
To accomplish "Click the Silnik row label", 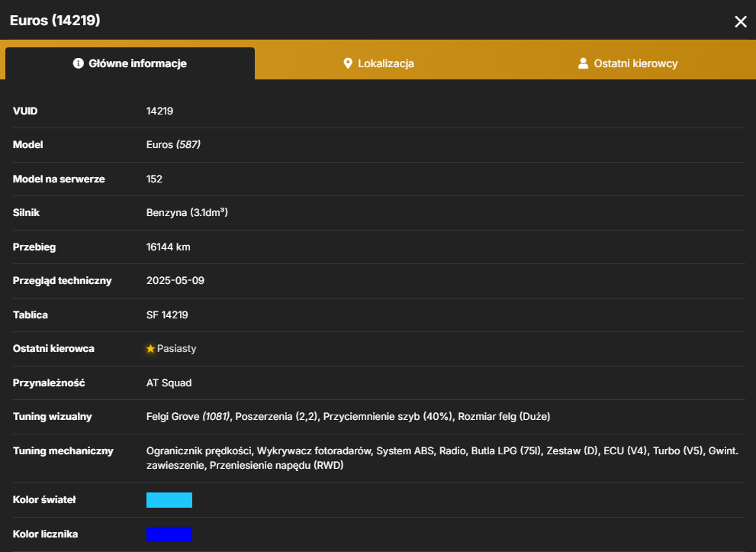I will pyautogui.click(x=26, y=213).
